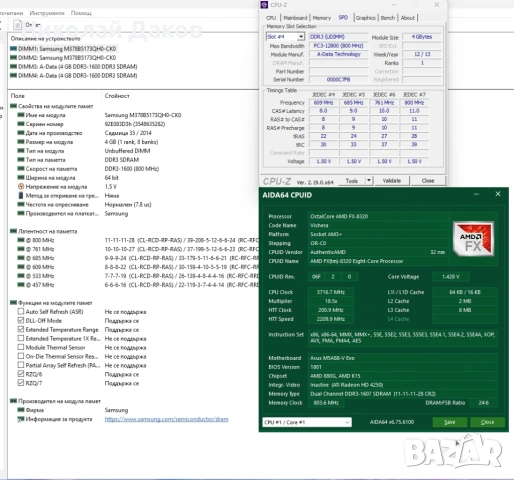The image size is (514, 480).
Task: Switch to the Mainboard tab in CPU-Z
Action: (x=295, y=18)
